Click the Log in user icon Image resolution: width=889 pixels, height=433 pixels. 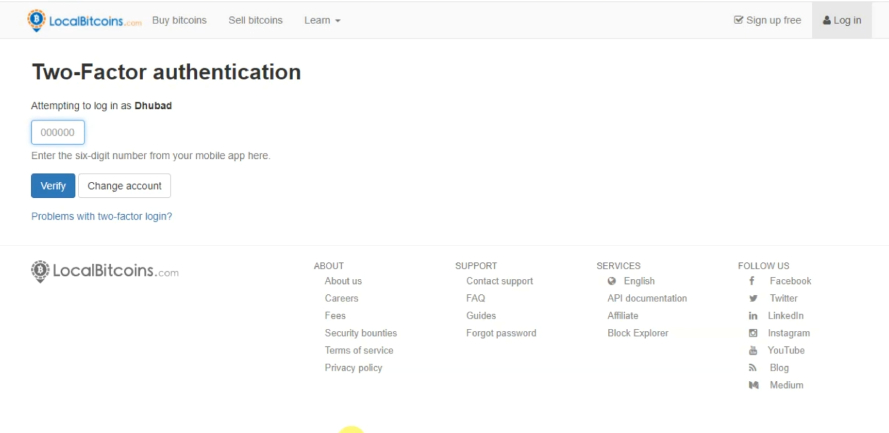tap(827, 20)
